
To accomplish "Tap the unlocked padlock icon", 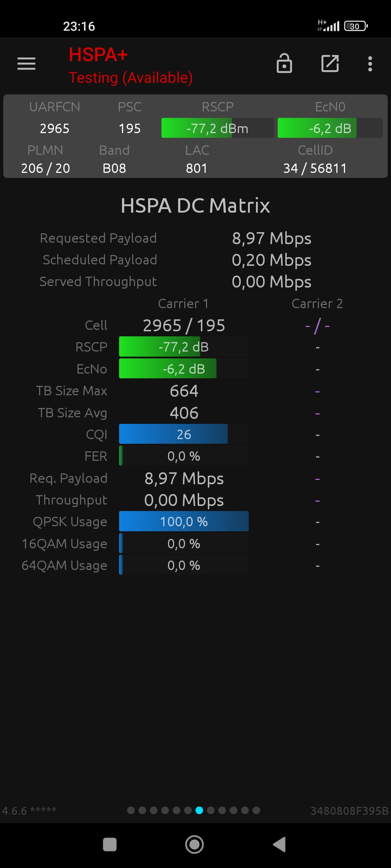I will 284,63.
